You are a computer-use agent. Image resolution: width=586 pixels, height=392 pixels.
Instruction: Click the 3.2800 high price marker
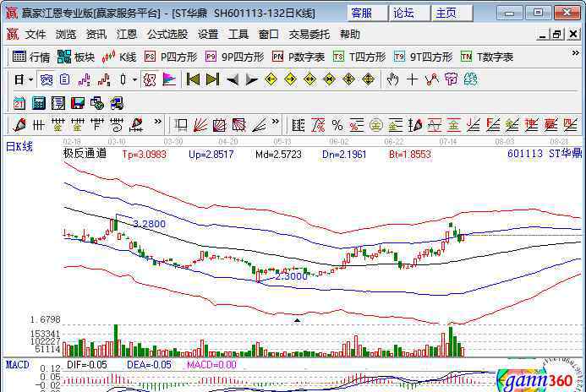pos(149,224)
